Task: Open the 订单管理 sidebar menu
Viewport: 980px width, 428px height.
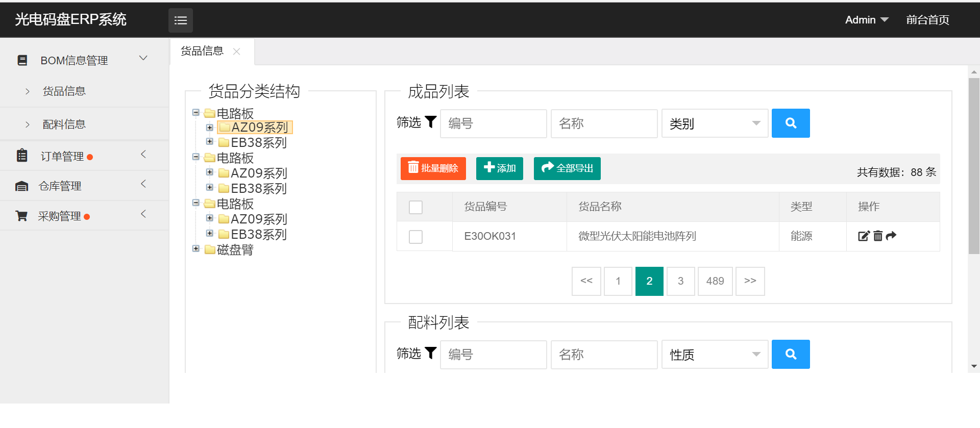Action: (84, 156)
